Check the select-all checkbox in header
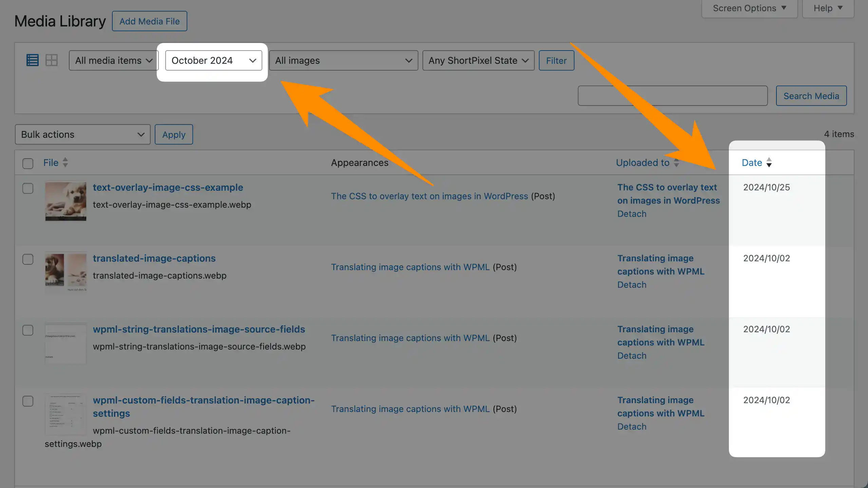The height and width of the screenshot is (488, 868). point(28,163)
